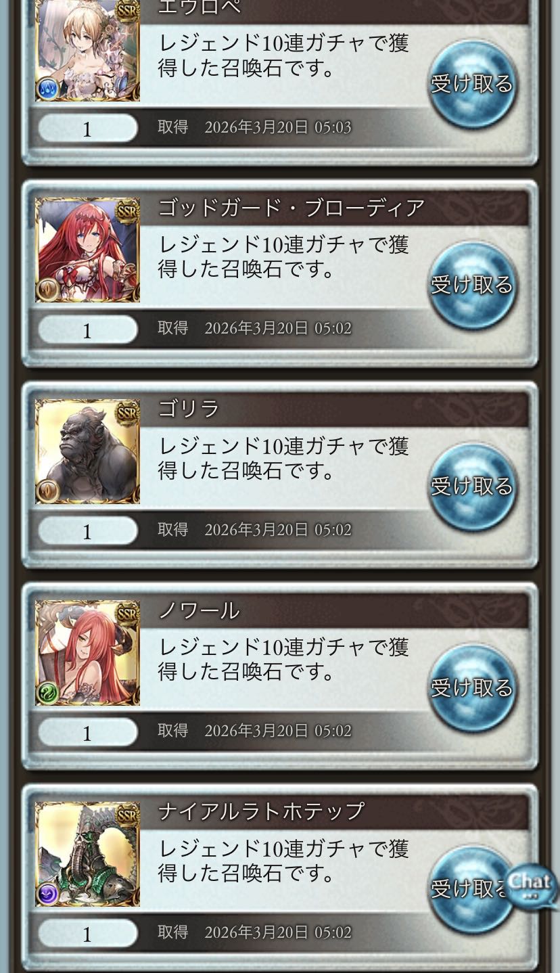Viewport: 560px width, 973px height.
Task: Click the earth element icon on ゴリラ
Action: click(x=48, y=491)
